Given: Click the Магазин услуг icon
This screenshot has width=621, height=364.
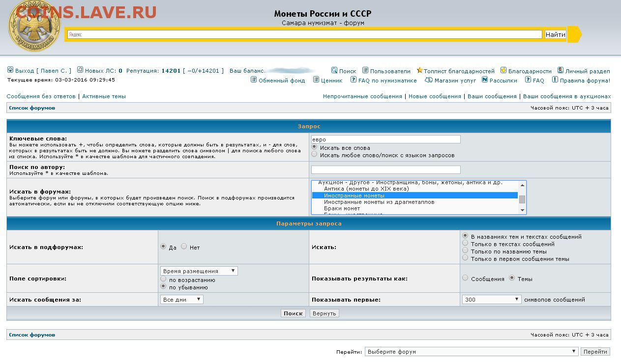Looking at the screenshot, I should tap(429, 80).
